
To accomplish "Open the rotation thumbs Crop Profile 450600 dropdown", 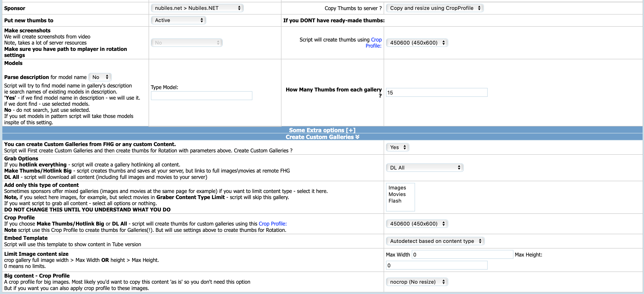I will (417, 43).
